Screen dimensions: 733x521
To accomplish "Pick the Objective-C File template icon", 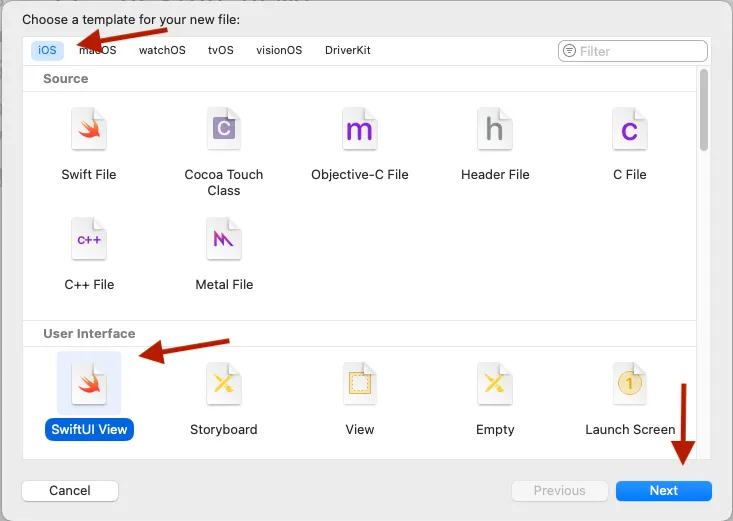I will coord(359,129).
